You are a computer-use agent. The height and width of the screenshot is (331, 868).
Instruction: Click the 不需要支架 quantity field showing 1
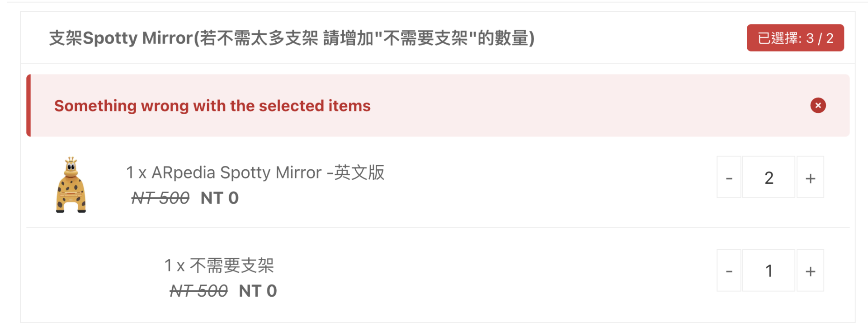coord(769,270)
